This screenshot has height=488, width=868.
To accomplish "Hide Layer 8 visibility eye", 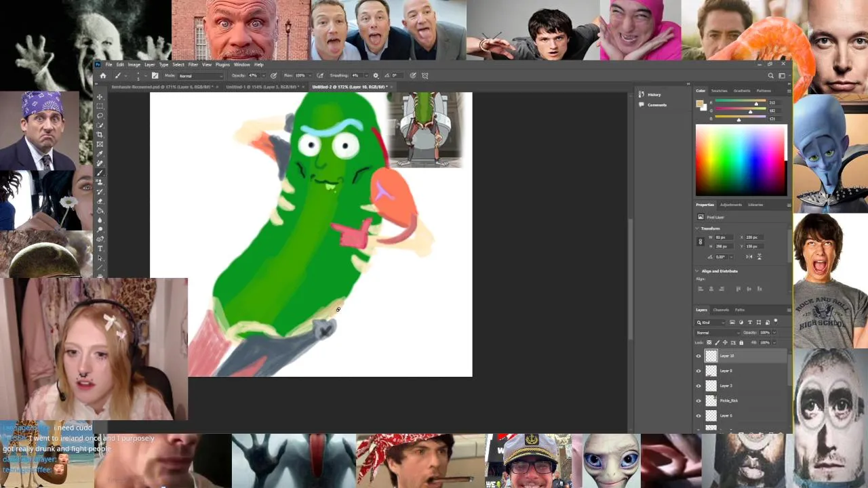I will point(698,371).
